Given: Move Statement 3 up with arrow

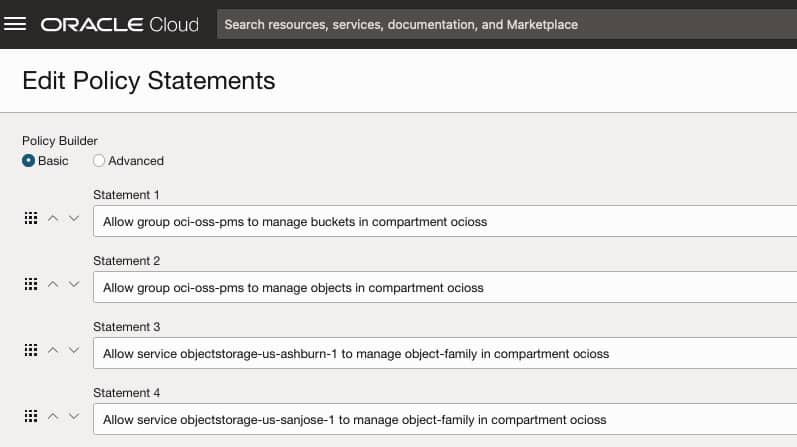Looking at the screenshot, I should coord(54,351).
